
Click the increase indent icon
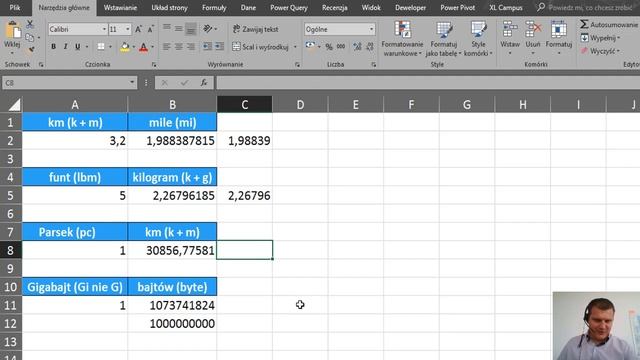tap(220, 47)
